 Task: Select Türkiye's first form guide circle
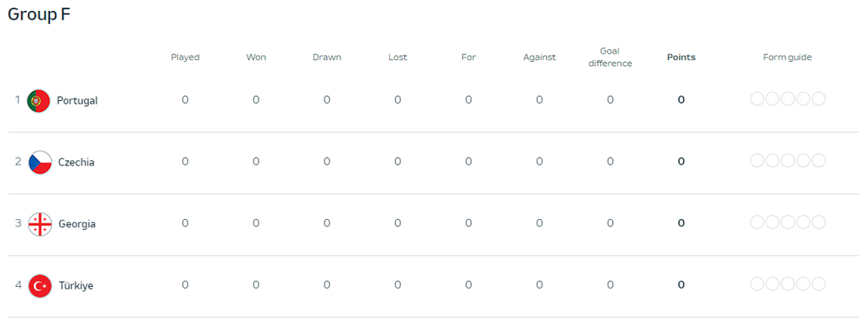(x=757, y=284)
